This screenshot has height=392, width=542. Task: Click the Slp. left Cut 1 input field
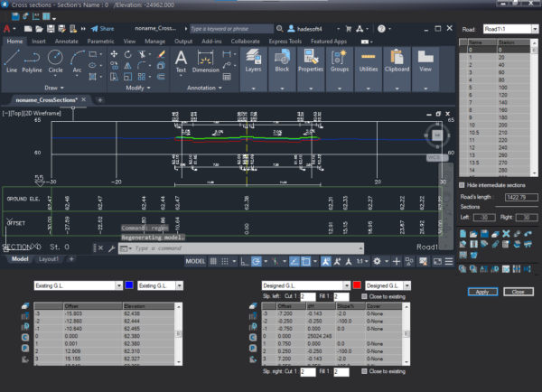[308, 296]
